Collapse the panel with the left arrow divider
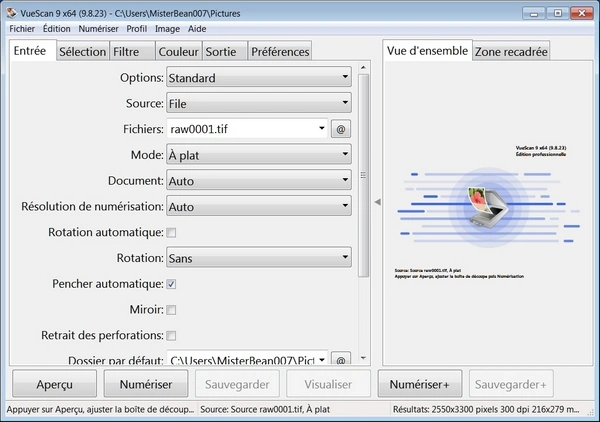This screenshot has width=600, height=422. [377, 202]
